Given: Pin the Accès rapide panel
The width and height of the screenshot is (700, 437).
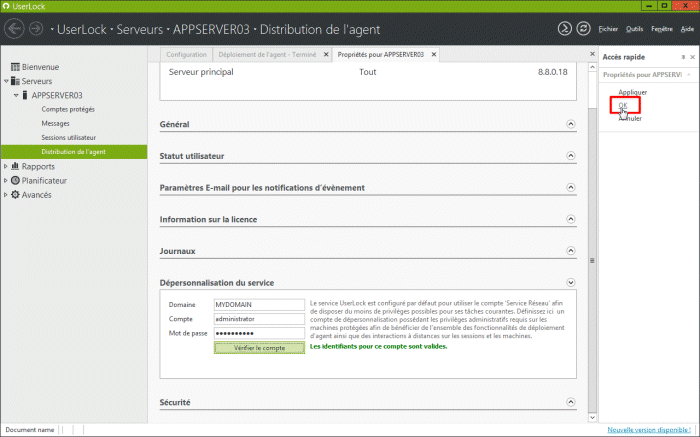Looking at the screenshot, I should [x=683, y=57].
